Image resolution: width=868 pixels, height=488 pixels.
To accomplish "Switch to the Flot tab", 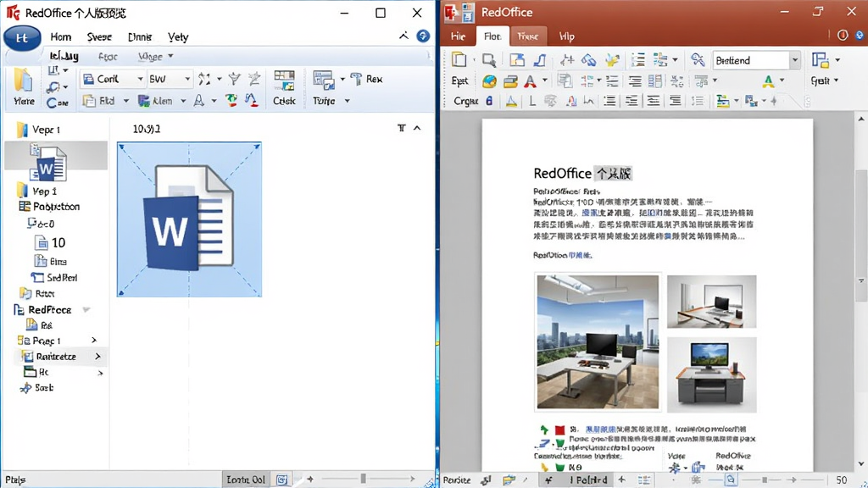I will (492, 36).
